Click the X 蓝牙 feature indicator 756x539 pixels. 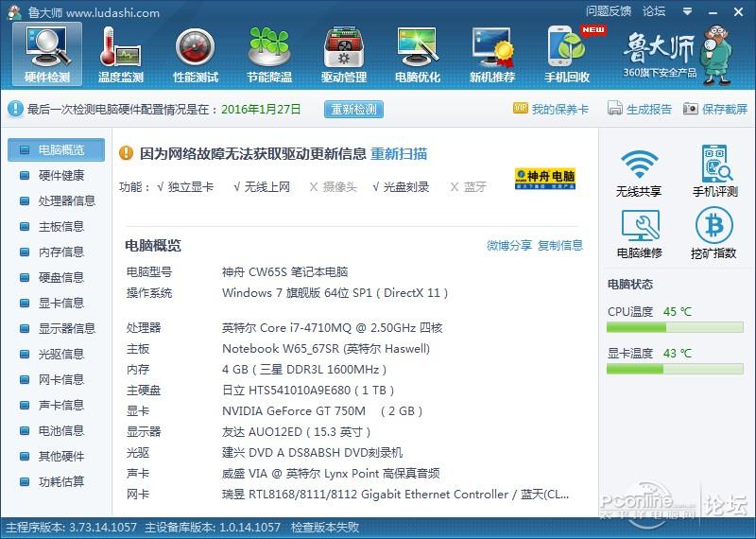coord(468,186)
